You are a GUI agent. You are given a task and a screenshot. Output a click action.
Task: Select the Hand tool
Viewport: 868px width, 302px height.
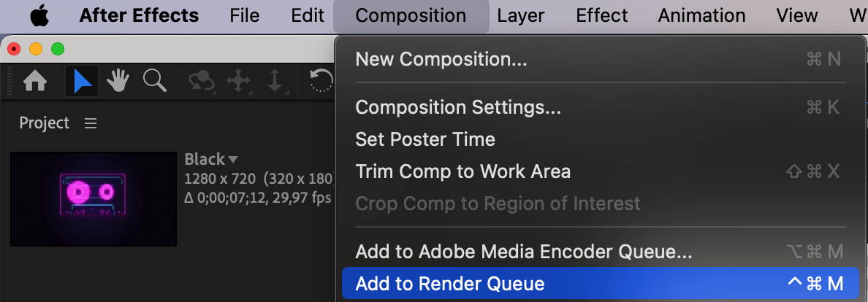pyautogui.click(x=118, y=81)
